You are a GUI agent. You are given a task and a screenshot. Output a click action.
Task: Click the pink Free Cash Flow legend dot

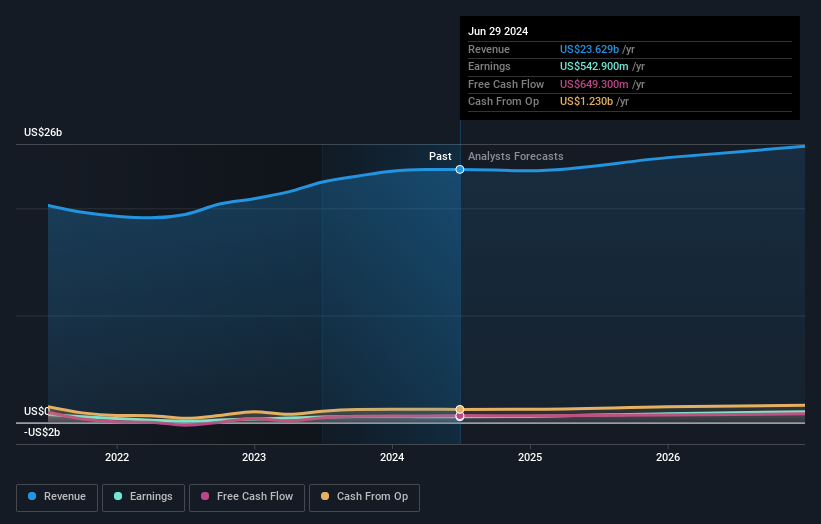tap(205, 496)
